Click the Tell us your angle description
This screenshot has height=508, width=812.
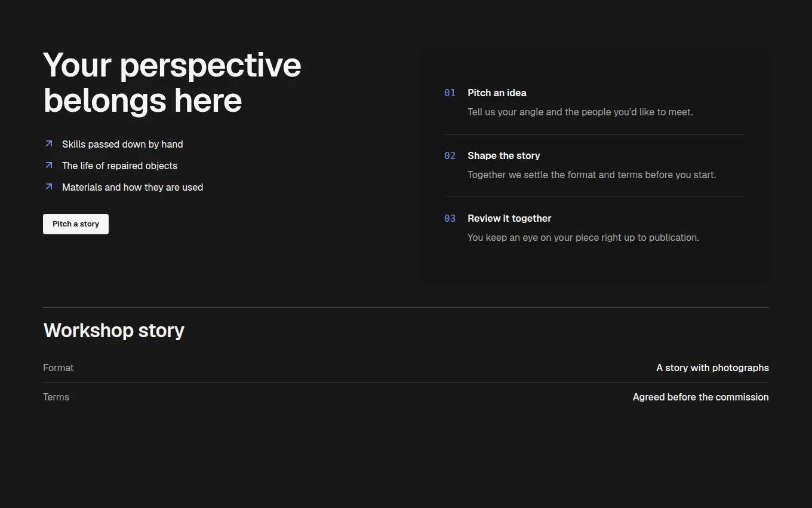coord(580,112)
